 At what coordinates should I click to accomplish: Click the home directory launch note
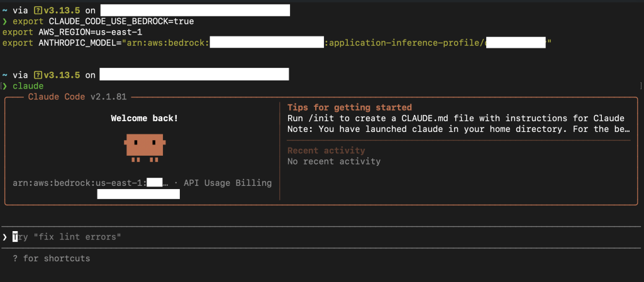[x=458, y=129]
